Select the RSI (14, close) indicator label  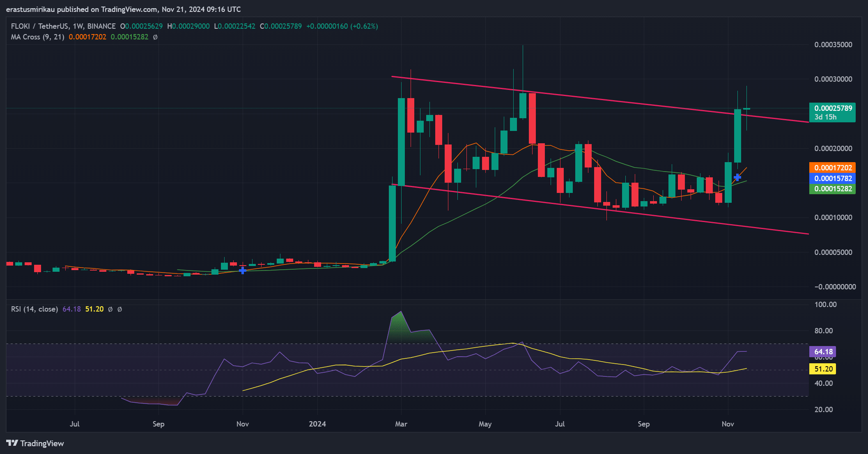click(x=34, y=309)
